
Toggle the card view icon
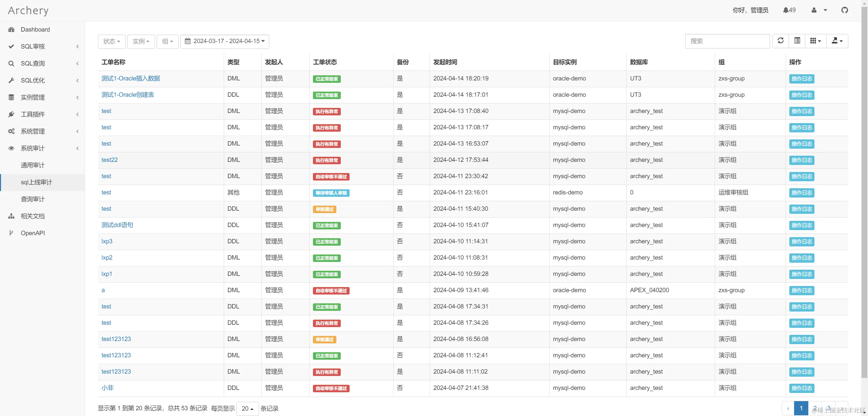point(797,41)
